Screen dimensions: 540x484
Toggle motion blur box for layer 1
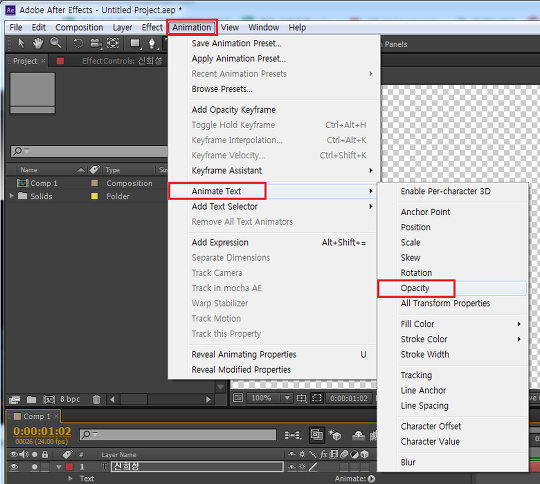344,467
